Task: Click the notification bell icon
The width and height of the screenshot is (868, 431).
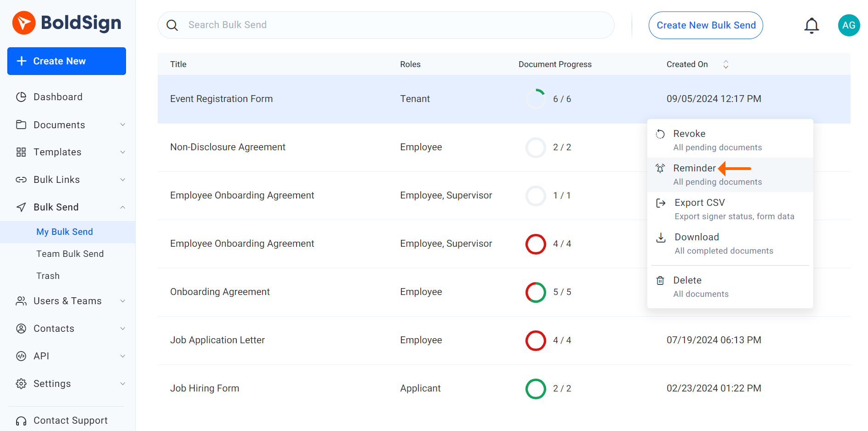Action: (x=811, y=26)
